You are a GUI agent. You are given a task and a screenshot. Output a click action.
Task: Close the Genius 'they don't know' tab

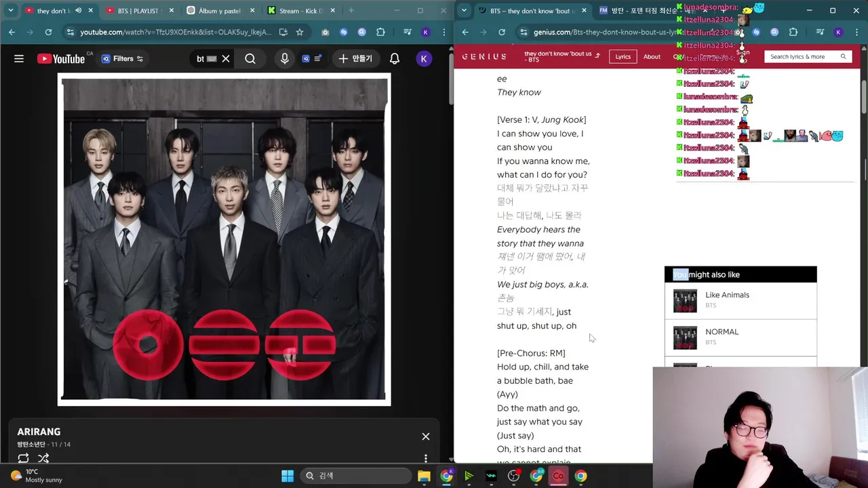585,11
